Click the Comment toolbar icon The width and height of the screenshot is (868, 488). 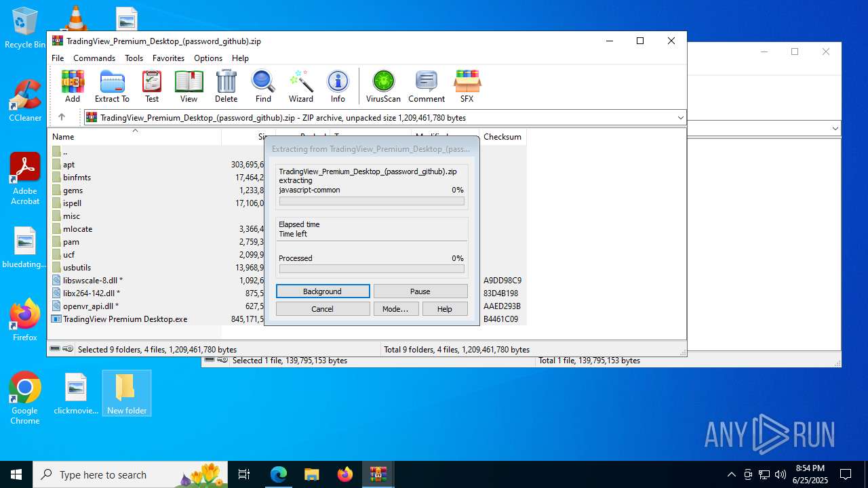pyautogui.click(x=427, y=86)
